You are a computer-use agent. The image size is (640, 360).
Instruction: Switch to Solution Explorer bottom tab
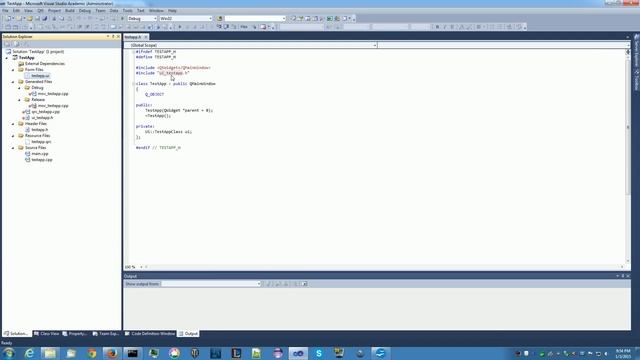(16, 334)
